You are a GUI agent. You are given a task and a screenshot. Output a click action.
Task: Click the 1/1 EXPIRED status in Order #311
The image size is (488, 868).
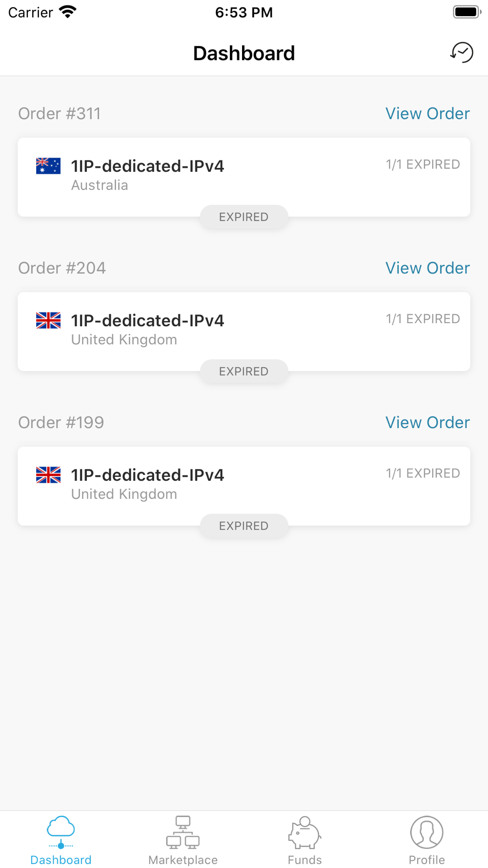click(423, 165)
